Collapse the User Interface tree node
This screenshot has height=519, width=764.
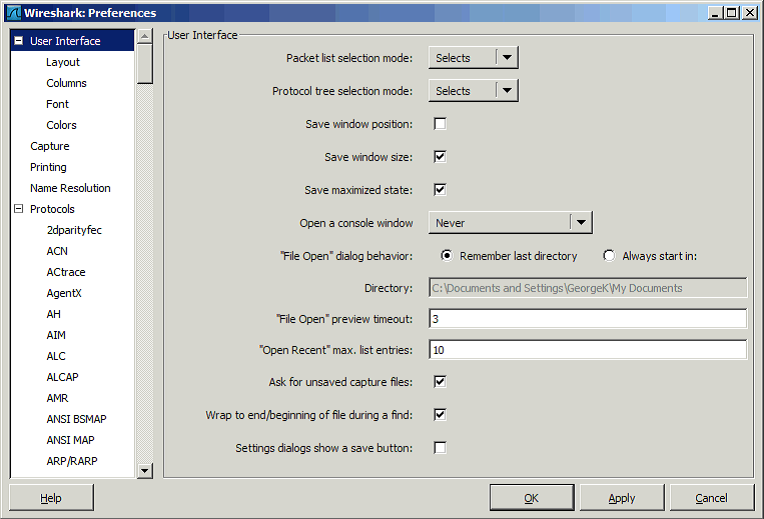pos(19,41)
